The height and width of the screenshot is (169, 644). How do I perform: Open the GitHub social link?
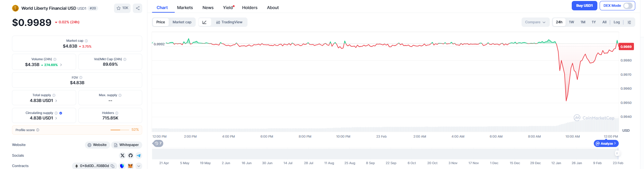(131, 155)
